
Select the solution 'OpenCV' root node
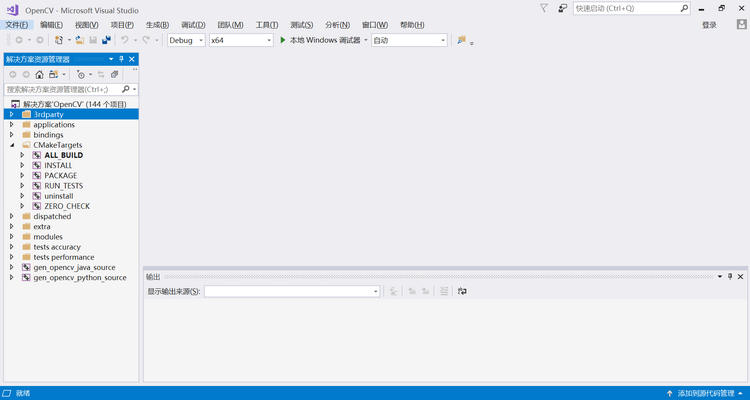(75, 104)
